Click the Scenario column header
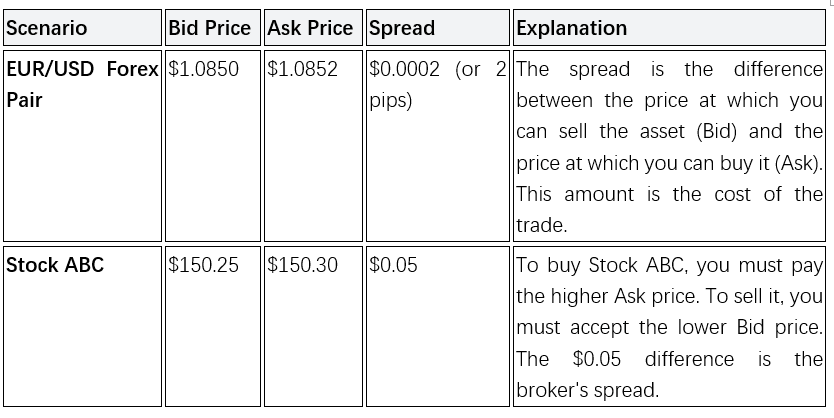 [46, 29]
